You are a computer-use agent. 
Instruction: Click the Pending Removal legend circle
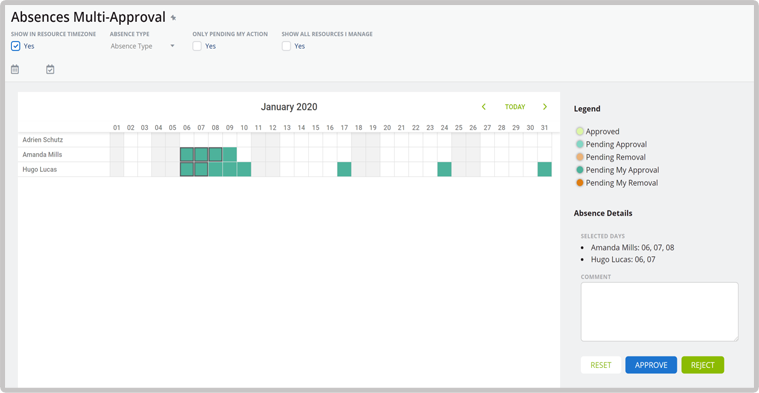tap(580, 157)
